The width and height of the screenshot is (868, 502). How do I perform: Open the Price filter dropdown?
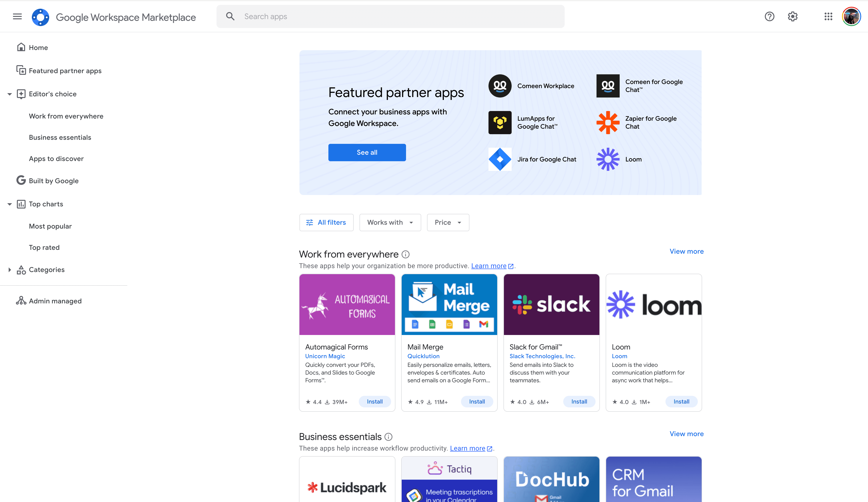(x=448, y=222)
